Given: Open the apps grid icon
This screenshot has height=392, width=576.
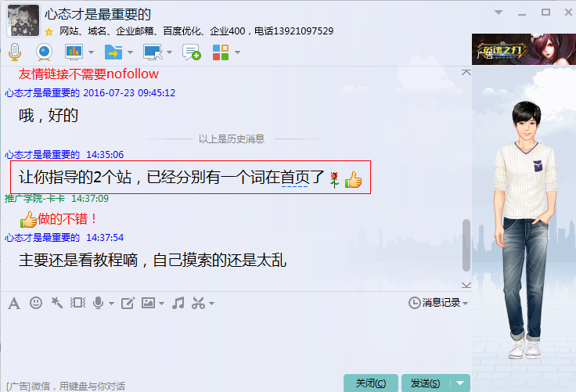Looking at the screenshot, I should [221, 52].
